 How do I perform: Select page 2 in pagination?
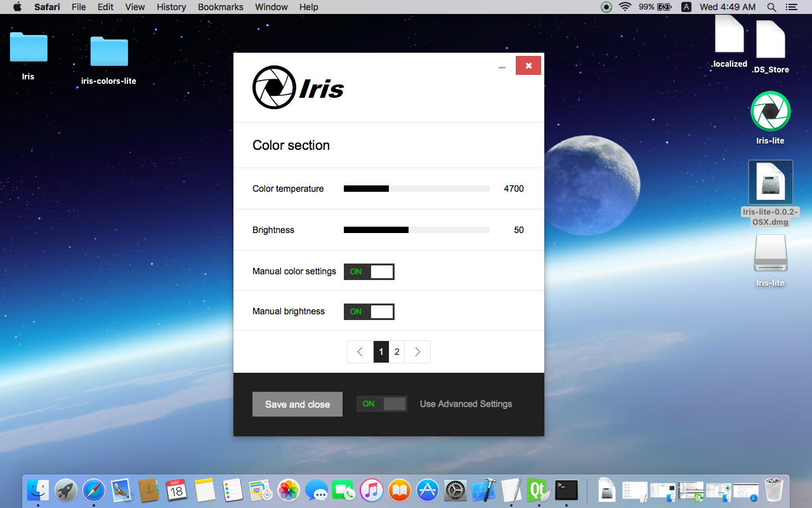397,352
